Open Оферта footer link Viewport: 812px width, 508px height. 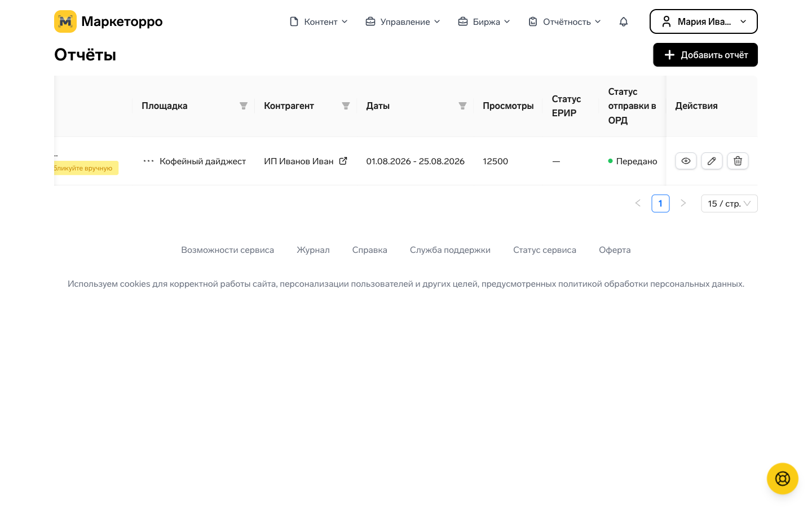point(615,250)
